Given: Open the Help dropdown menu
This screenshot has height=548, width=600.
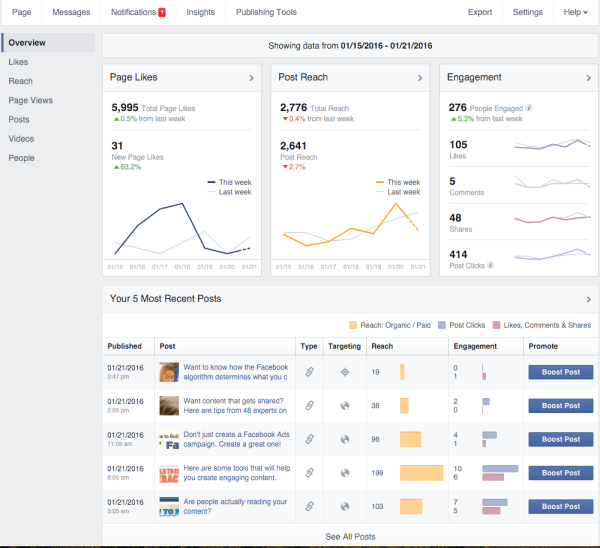Looking at the screenshot, I should [575, 12].
